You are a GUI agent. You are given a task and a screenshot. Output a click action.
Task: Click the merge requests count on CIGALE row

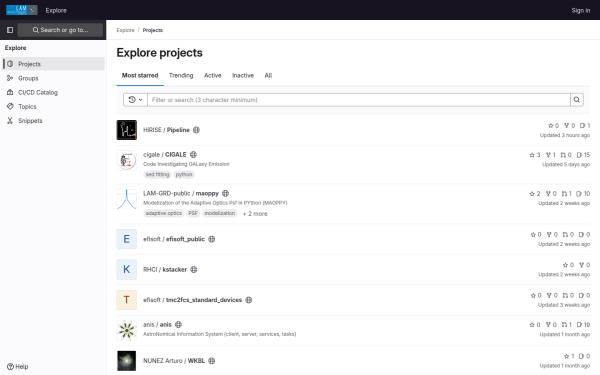click(566, 155)
